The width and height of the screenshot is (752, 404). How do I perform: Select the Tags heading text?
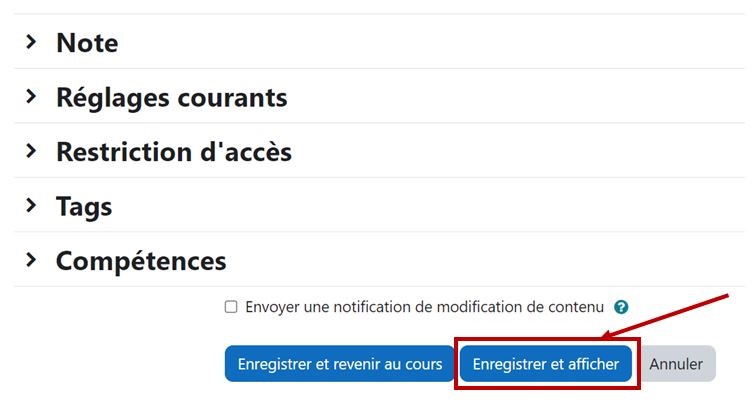84,207
